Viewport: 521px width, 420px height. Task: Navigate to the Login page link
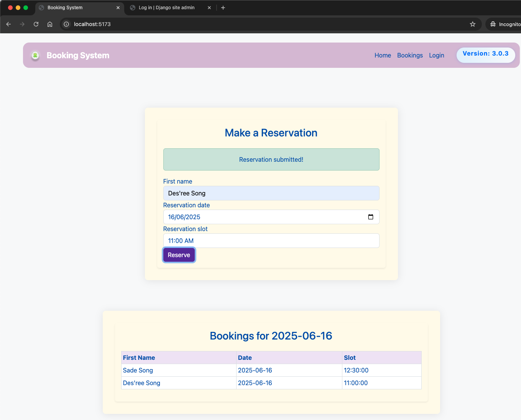coord(436,55)
